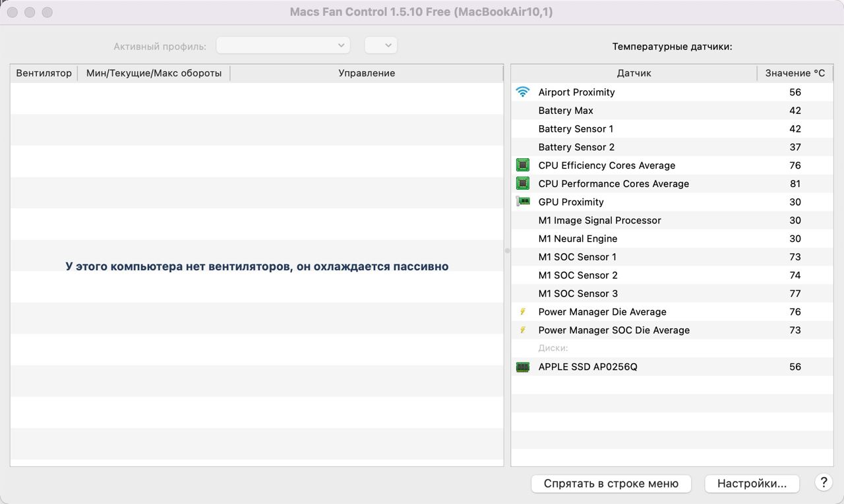Open Настройки... preferences button

pyautogui.click(x=752, y=484)
